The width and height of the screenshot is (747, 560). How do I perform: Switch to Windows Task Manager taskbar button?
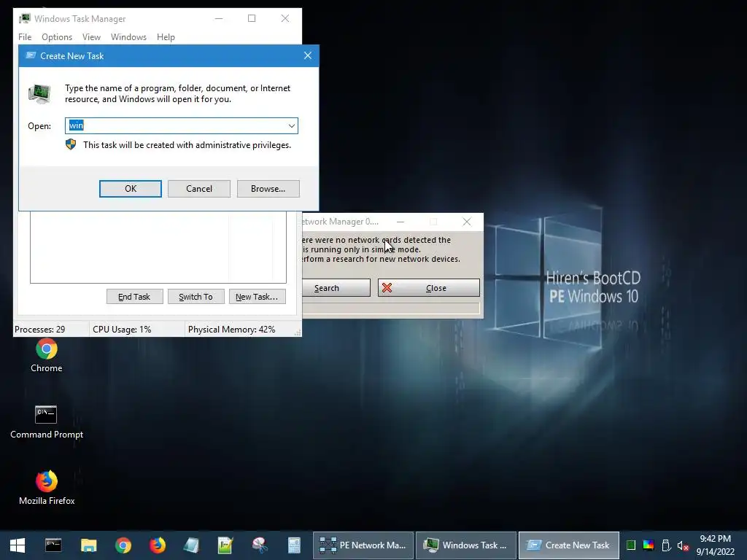click(x=466, y=545)
